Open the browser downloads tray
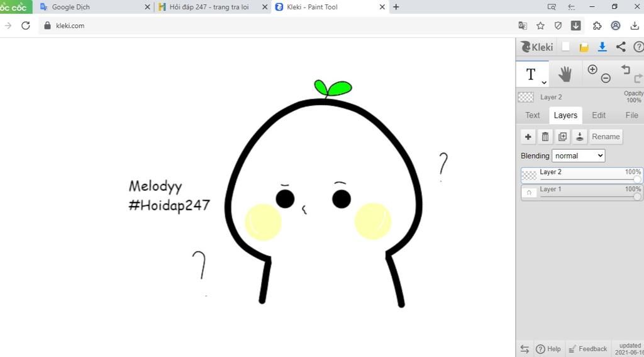 [635, 25]
